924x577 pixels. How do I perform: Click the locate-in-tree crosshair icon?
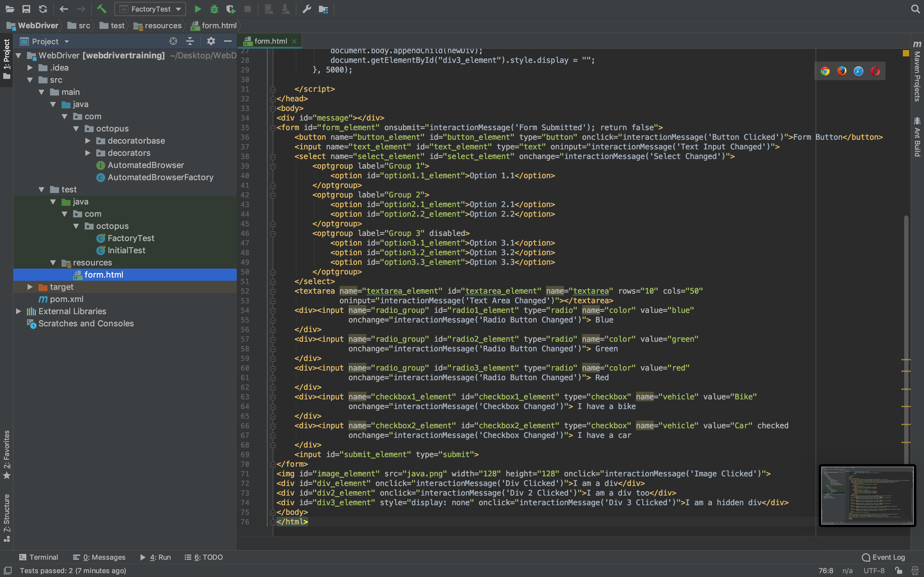point(173,41)
